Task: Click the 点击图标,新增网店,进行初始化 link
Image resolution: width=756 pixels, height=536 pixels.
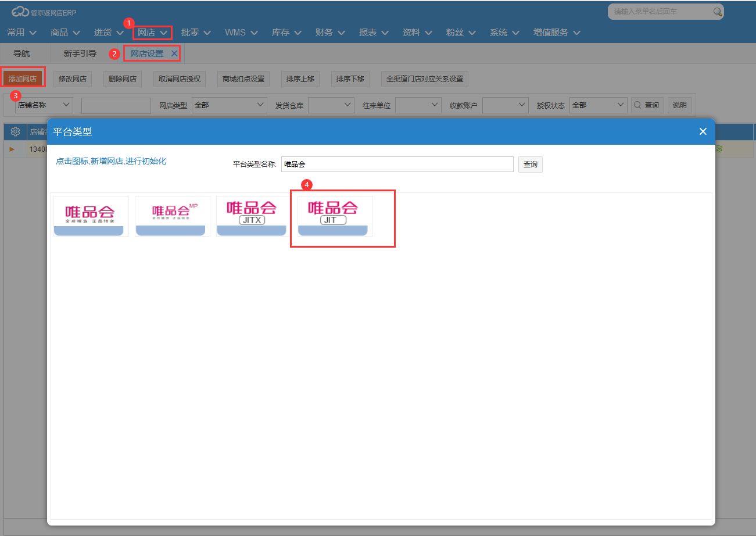Action: pos(111,161)
